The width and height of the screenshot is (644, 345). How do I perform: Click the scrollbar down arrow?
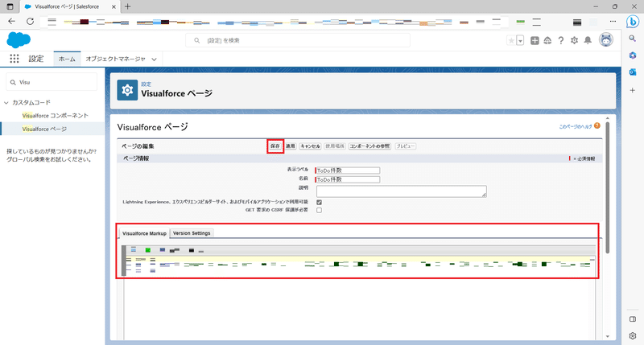608,336
